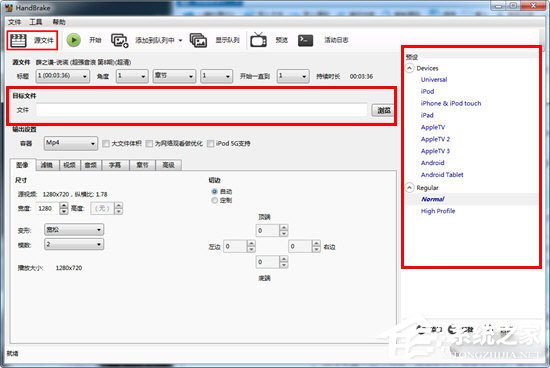The image size is (550, 368).
Task: Open the angle dropdown
Action: click(x=132, y=76)
